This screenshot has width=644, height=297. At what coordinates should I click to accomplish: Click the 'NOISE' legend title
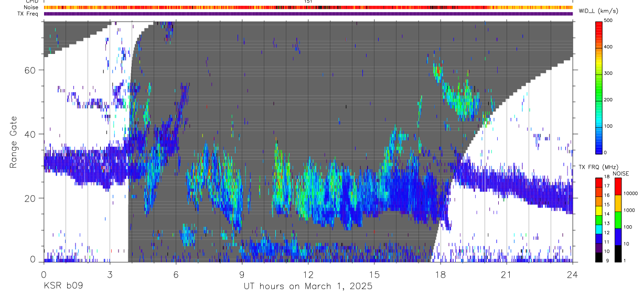620,173
